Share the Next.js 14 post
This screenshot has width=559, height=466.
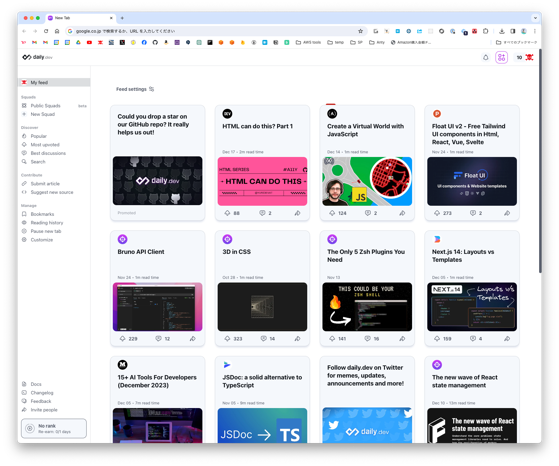click(x=507, y=339)
